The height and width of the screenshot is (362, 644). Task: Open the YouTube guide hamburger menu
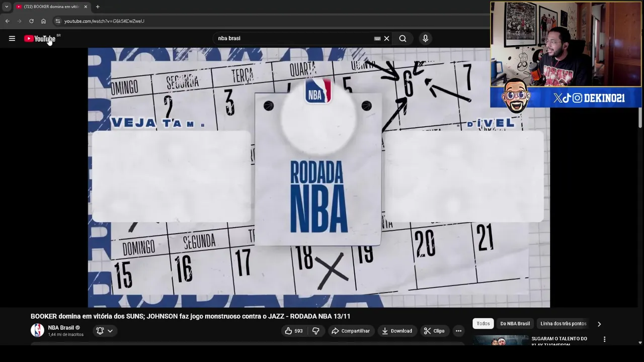point(12,38)
